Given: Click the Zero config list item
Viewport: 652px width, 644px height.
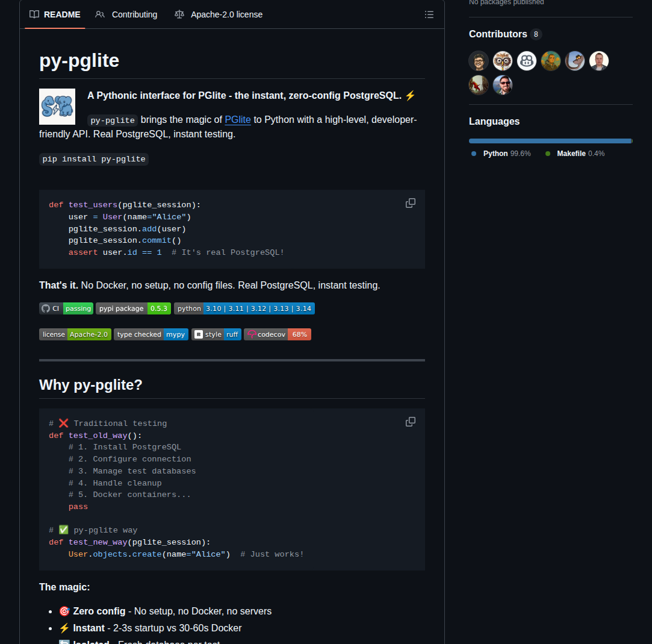Looking at the screenshot, I should pyautogui.click(x=165, y=611).
